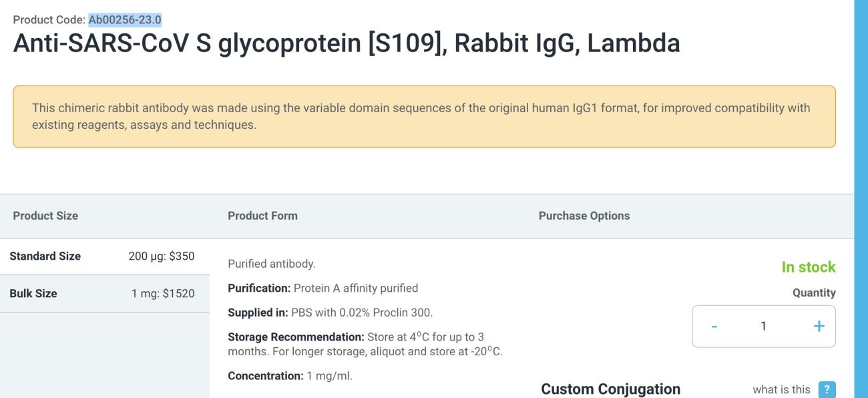This screenshot has width=868, height=398.
Task: Click the yellow chimeric antibody notice box
Action: [424, 117]
